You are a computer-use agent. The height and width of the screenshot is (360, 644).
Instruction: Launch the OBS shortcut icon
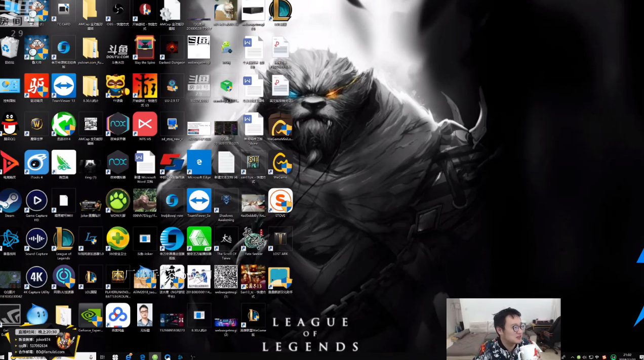point(118,10)
